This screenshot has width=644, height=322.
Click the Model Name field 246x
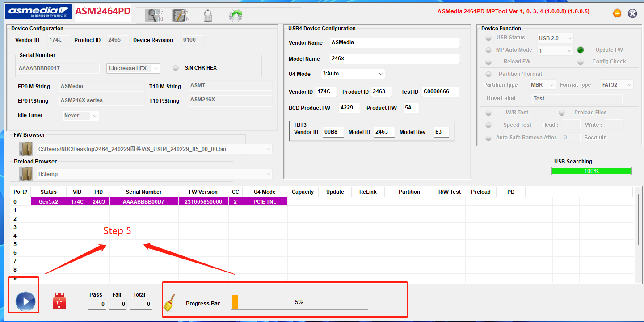[395, 59]
